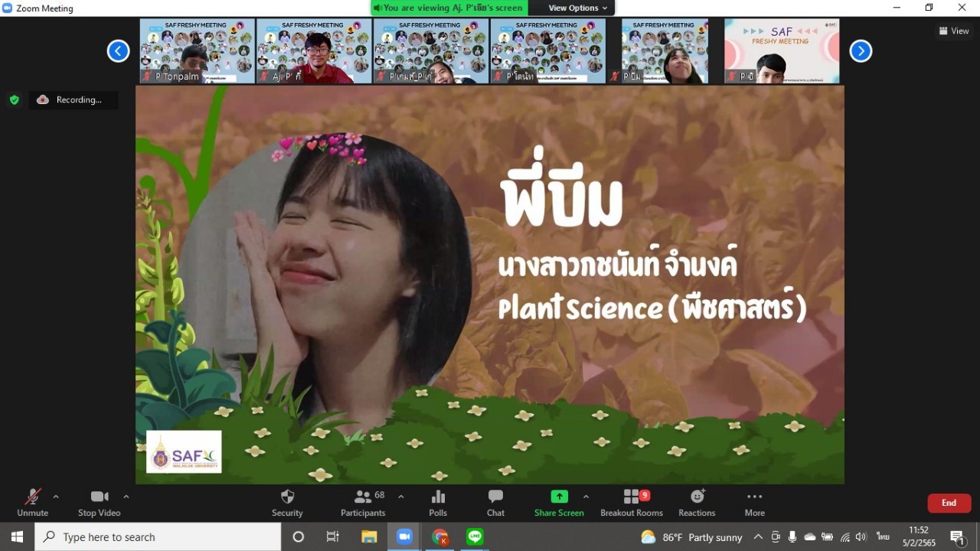Click the green Share Screen icon

click(559, 497)
